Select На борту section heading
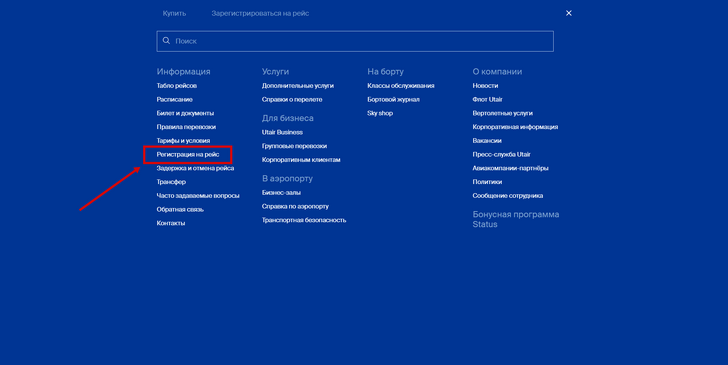The height and width of the screenshot is (365, 728). point(385,72)
